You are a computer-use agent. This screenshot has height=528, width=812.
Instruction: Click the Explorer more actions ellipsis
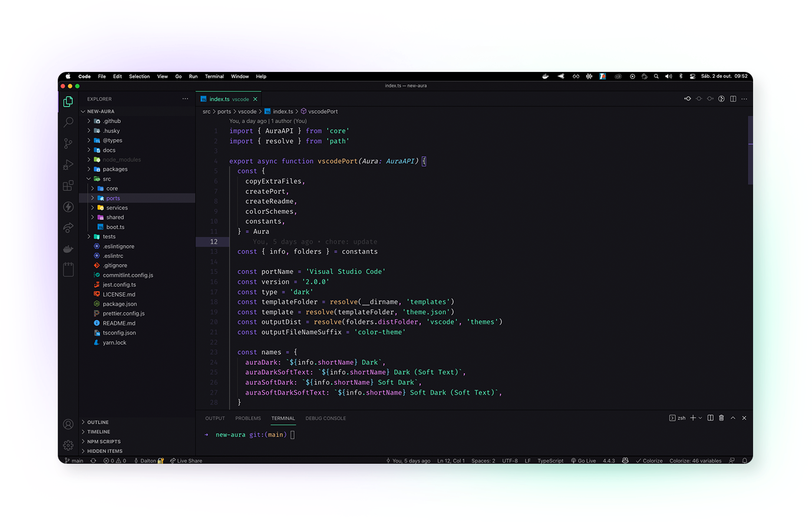[x=185, y=99]
